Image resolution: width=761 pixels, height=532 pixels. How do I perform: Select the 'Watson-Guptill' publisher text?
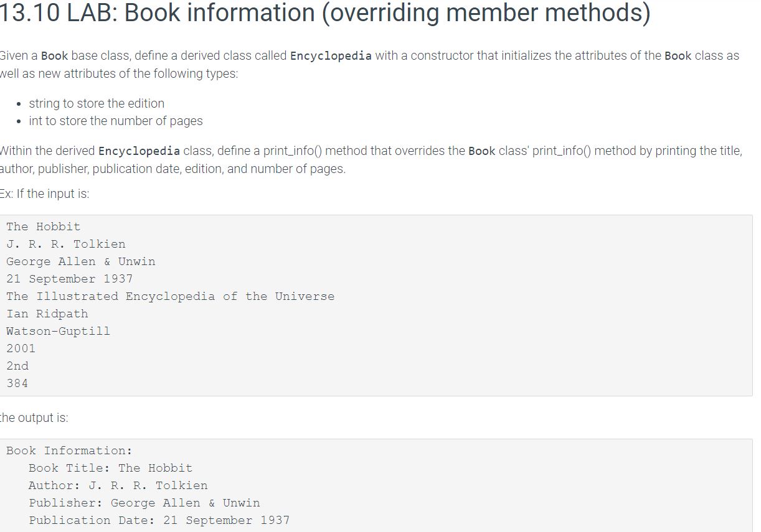(58, 331)
